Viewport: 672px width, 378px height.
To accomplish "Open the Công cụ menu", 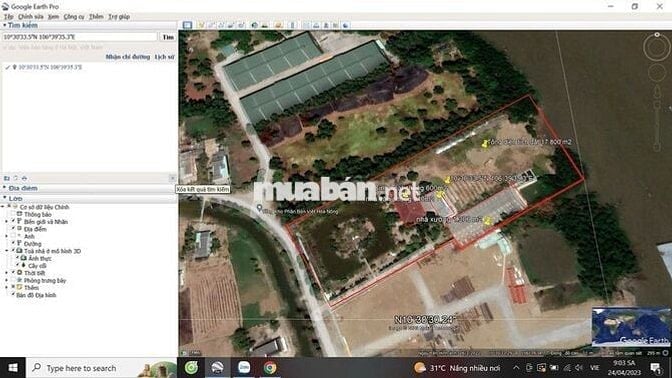I will (74, 16).
